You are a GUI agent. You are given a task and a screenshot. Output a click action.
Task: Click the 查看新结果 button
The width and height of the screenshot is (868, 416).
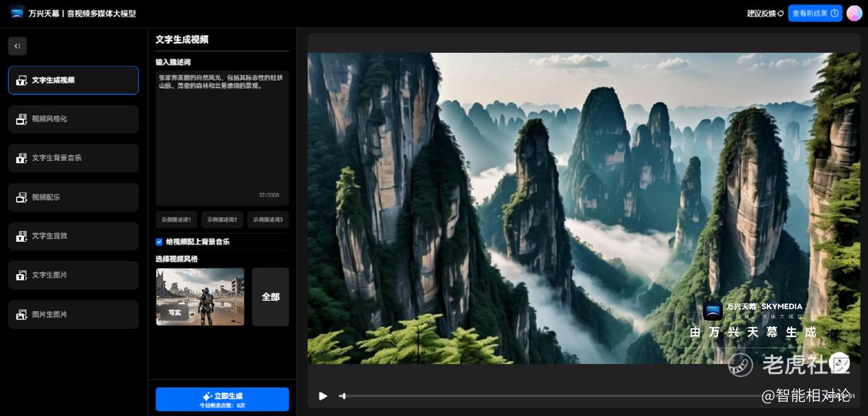coord(815,14)
